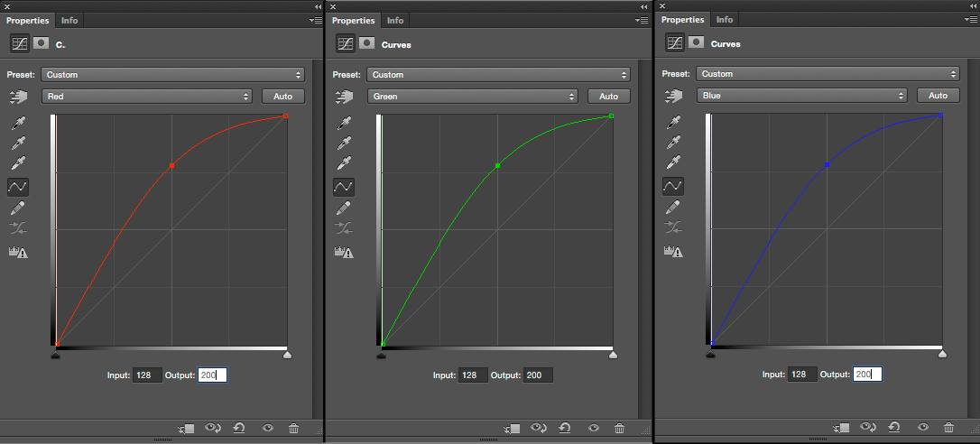Select the pencil draw-curve tool in the Red panel
980x444 pixels.
pos(18,208)
